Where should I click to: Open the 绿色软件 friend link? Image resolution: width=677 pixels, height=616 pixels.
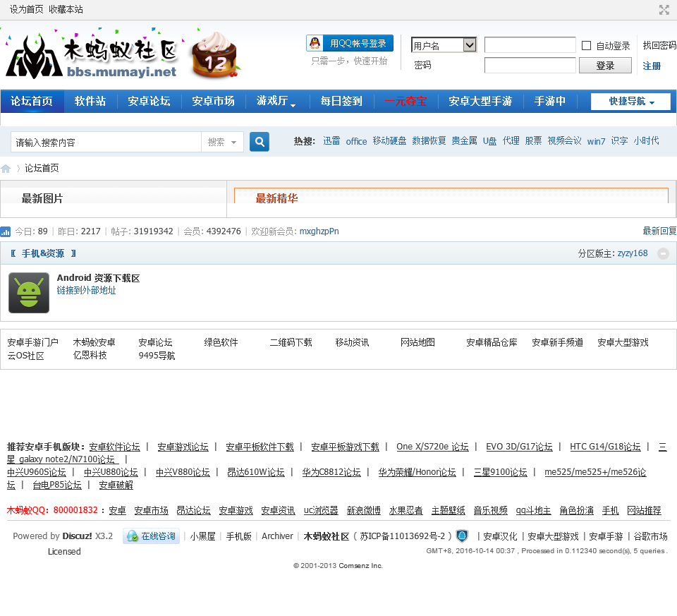tap(221, 342)
